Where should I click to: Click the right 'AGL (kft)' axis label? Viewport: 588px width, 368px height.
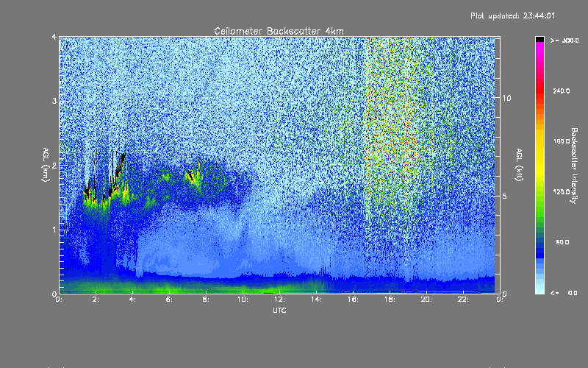tap(519, 165)
